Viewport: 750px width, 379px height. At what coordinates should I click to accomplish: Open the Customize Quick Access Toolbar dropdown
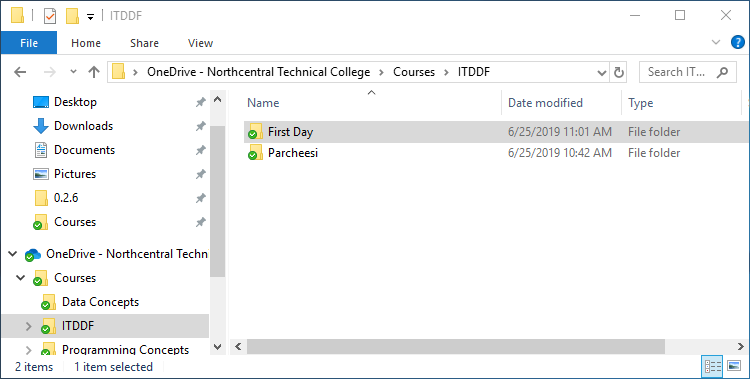(90, 17)
